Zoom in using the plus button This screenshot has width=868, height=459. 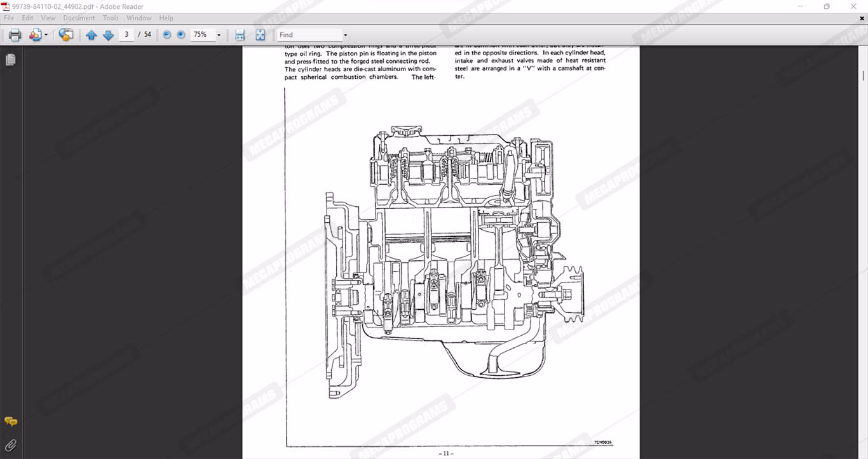coord(181,35)
